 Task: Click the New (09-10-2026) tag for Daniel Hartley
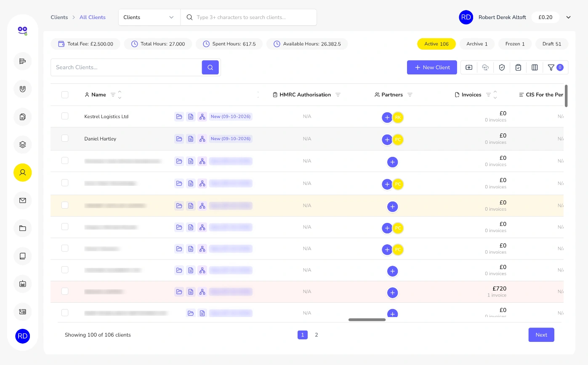click(x=231, y=139)
